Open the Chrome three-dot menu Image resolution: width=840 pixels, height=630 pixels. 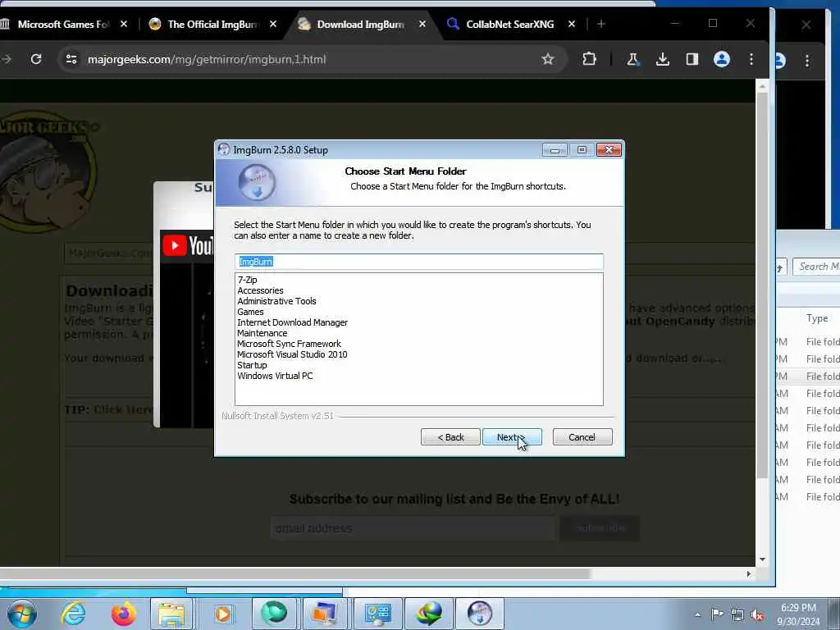point(751,59)
